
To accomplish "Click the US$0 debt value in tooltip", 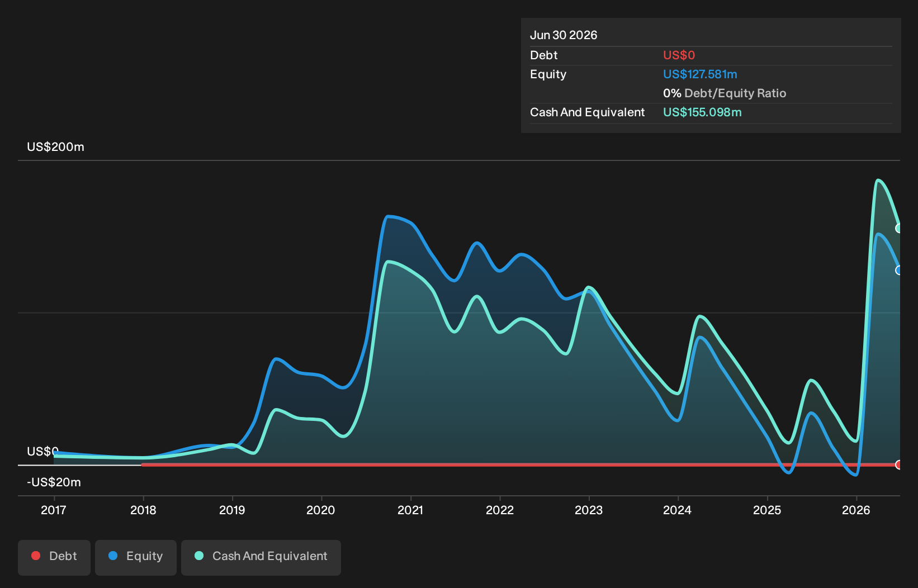I will coord(679,55).
